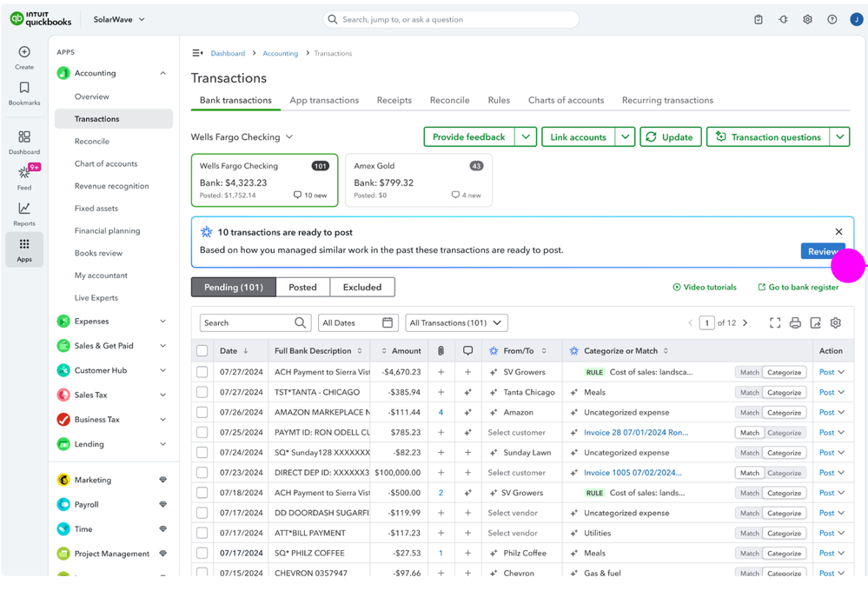
Task: Expand the Sales & Get Paid section
Action: tap(162, 346)
